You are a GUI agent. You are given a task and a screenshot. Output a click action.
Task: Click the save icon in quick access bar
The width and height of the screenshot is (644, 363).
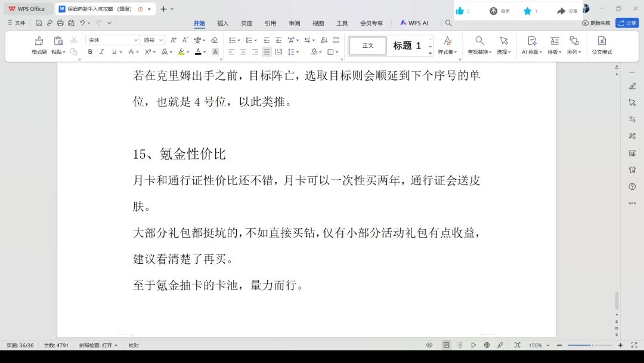(39, 23)
